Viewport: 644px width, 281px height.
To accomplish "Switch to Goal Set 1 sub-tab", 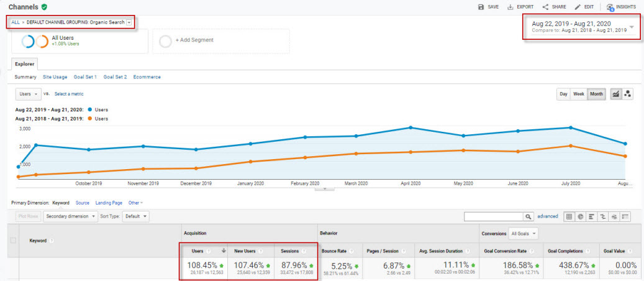I will coord(86,77).
